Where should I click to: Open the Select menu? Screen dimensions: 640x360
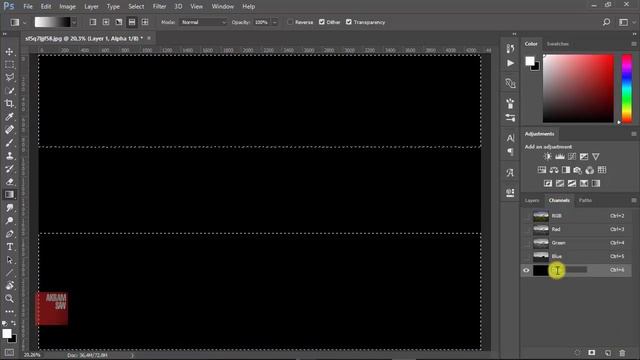coord(136,7)
